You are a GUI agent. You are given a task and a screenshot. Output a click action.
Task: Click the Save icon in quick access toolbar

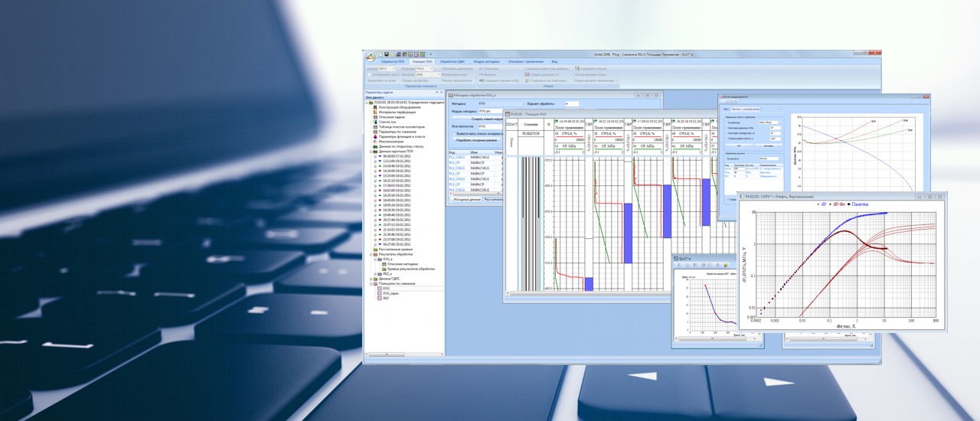(387, 54)
